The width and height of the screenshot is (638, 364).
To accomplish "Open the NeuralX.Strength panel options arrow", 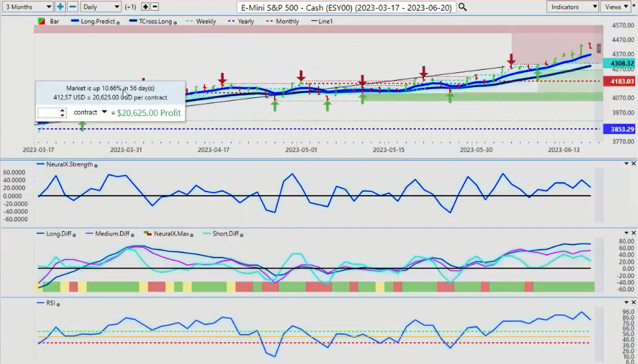I will pyautogui.click(x=627, y=164).
